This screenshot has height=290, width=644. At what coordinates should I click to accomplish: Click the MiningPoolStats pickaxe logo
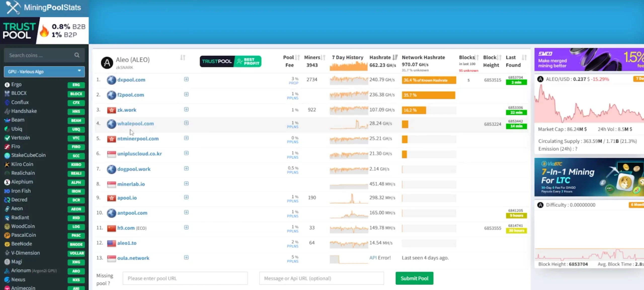[13, 7]
